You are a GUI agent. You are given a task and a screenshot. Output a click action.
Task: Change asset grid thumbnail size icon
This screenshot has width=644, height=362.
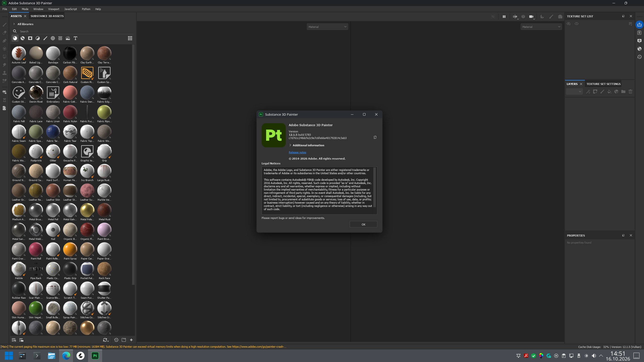click(x=130, y=38)
